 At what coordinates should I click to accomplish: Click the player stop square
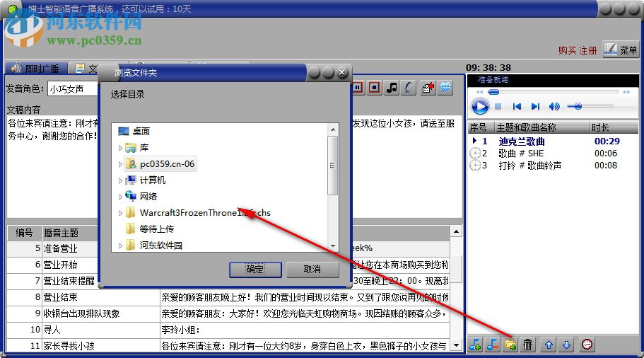498,106
